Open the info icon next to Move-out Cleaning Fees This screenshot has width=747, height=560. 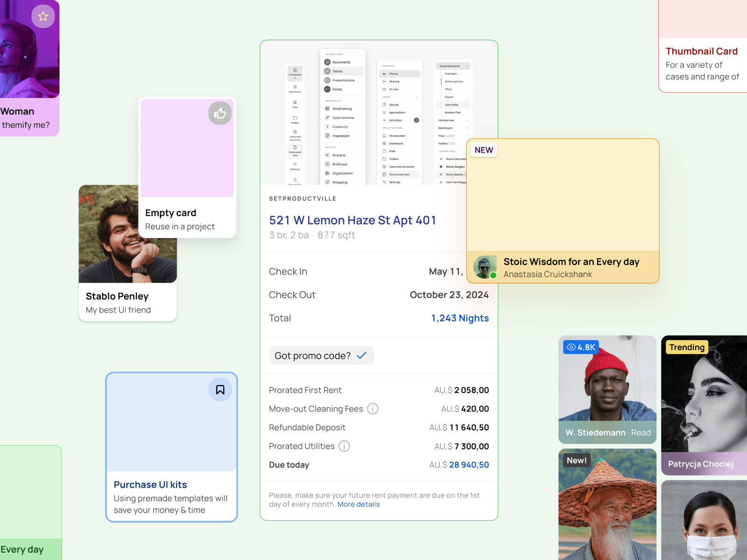pyautogui.click(x=372, y=409)
